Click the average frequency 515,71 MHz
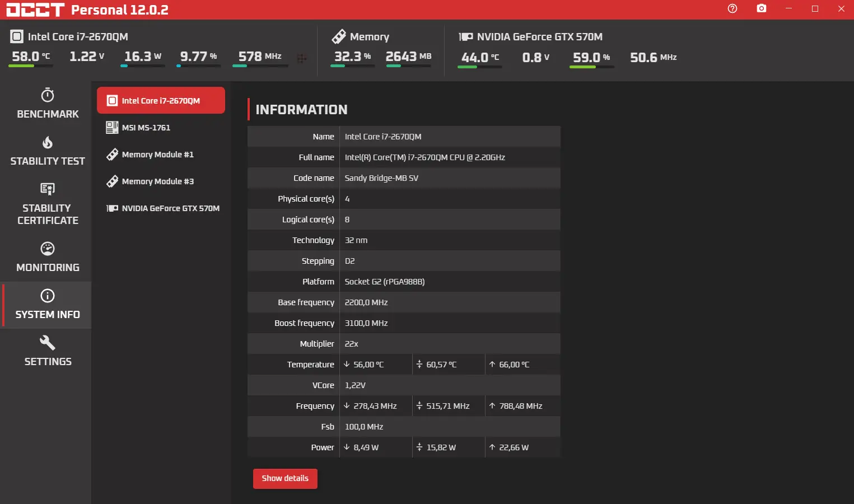854x504 pixels. tap(448, 406)
